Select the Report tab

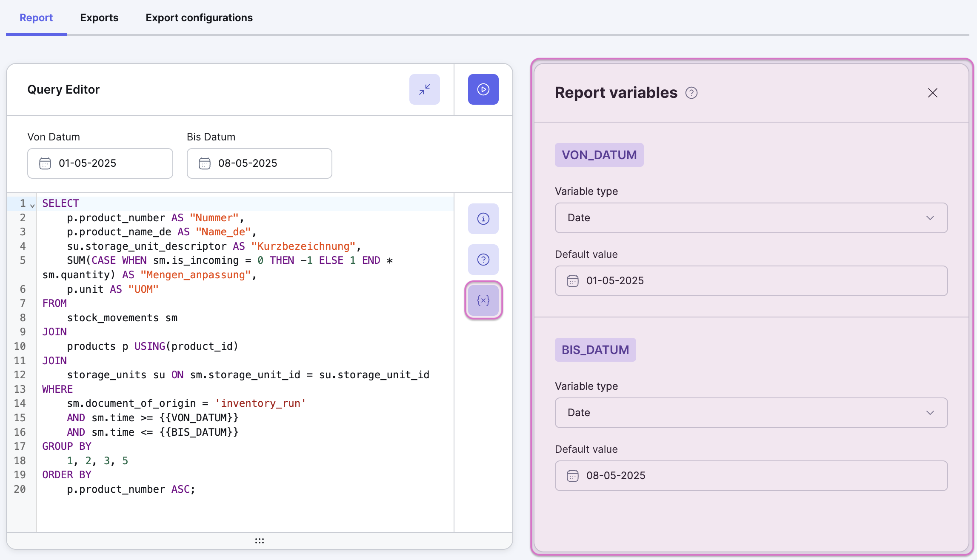[x=36, y=18]
